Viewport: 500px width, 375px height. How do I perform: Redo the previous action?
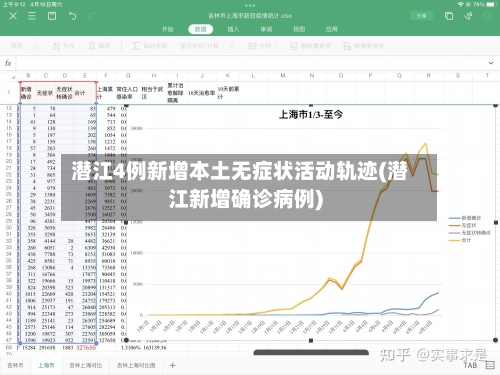[x=91, y=16]
